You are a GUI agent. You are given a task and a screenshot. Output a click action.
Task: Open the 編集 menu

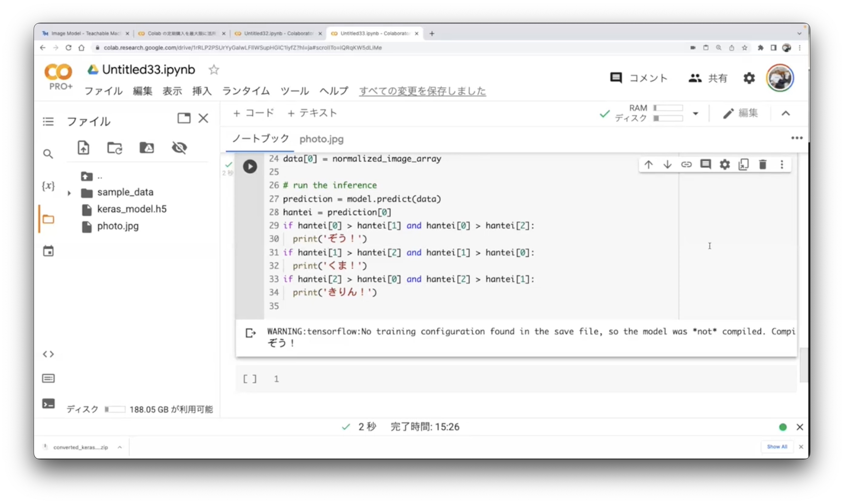142,91
